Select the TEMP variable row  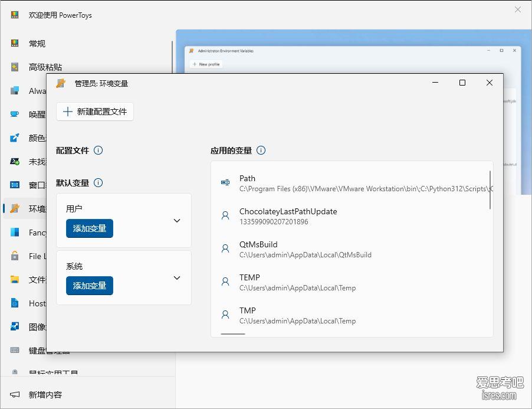click(x=352, y=282)
